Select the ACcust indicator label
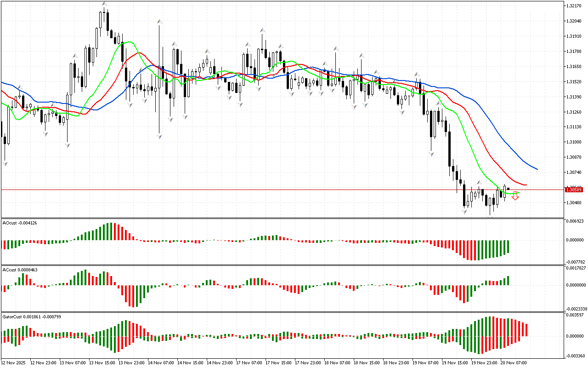 click(x=20, y=270)
